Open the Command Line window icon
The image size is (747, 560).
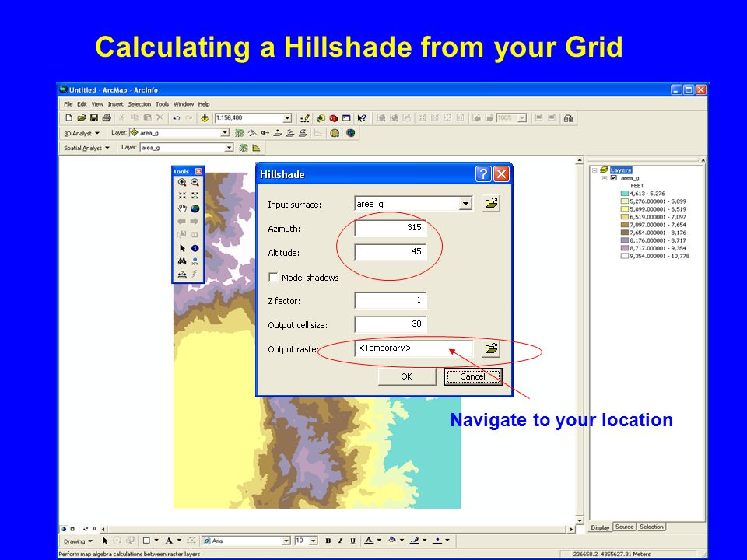(346, 118)
